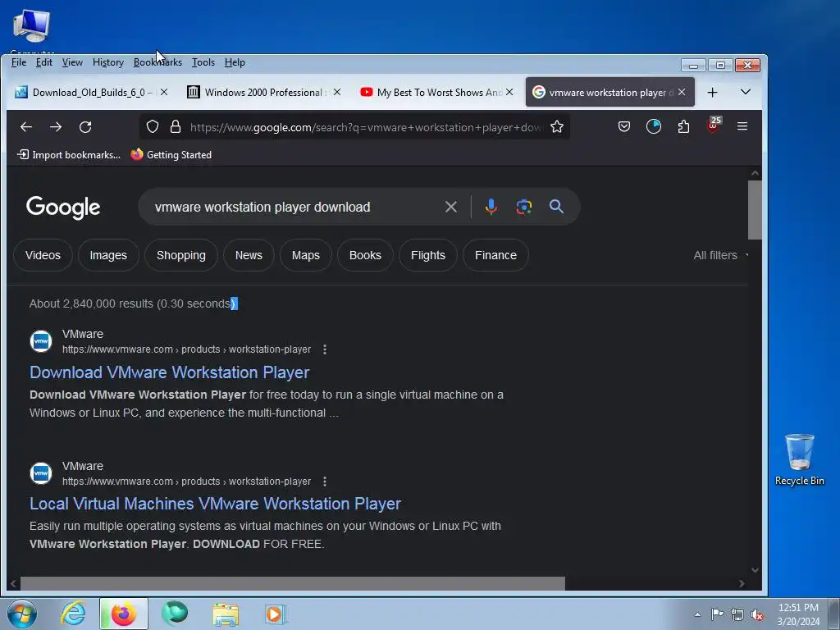Reload the current page

coord(85,127)
